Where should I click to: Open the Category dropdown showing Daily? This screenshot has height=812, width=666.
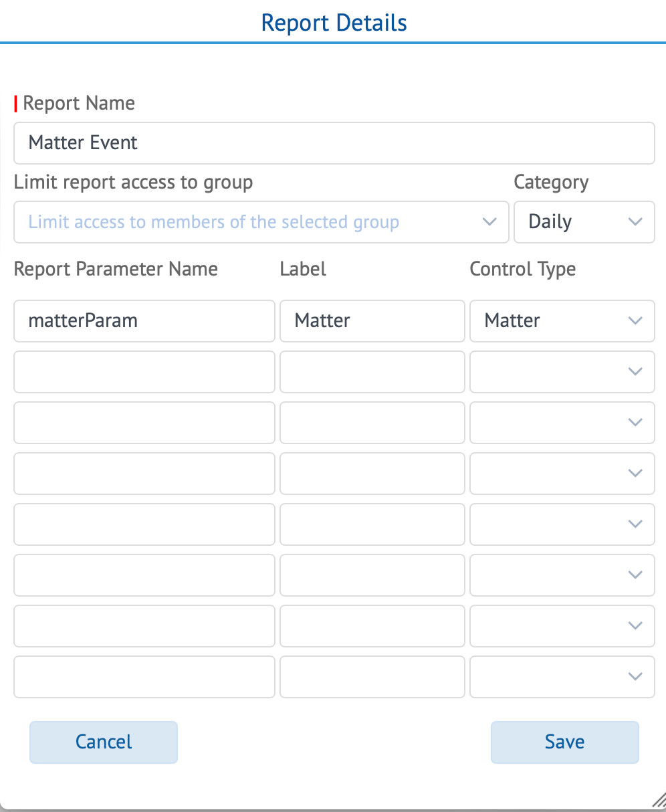pyautogui.click(x=584, y=222)
